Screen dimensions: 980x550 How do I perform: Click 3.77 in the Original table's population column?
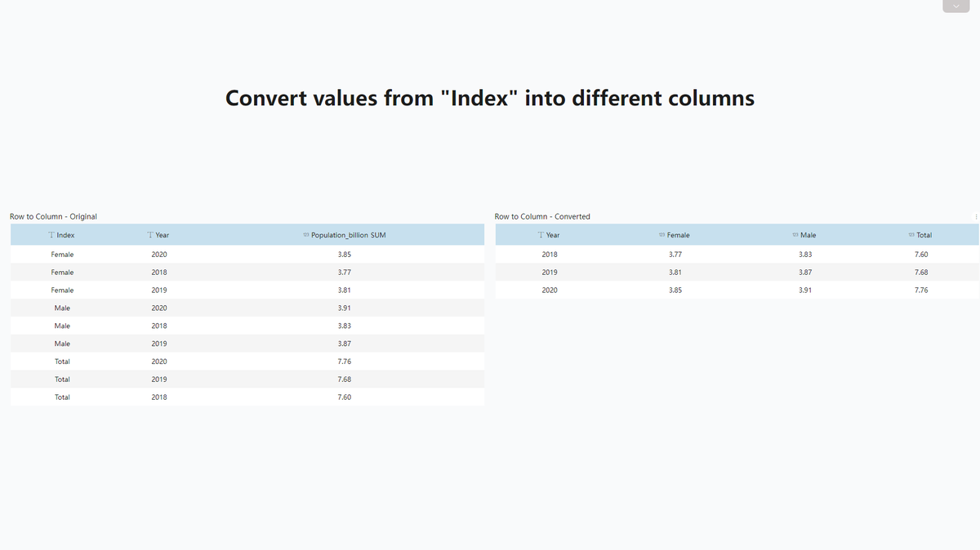coord(345,273)
